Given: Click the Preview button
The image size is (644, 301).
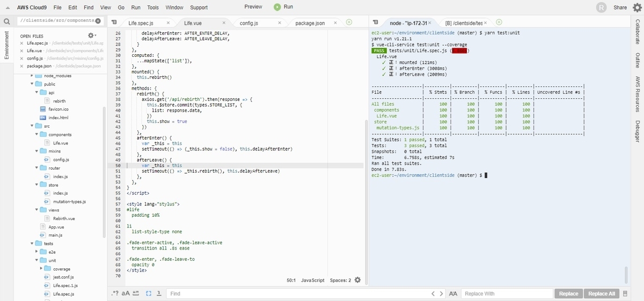Looking at the screenshot, I should 253,7.
